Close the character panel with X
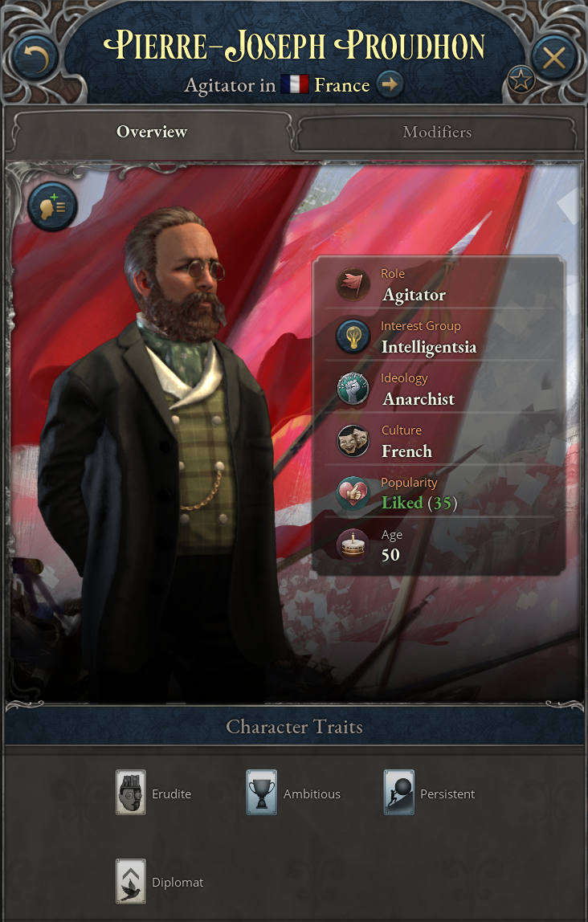The image size is (588, 922). click(x=553, y=58)
